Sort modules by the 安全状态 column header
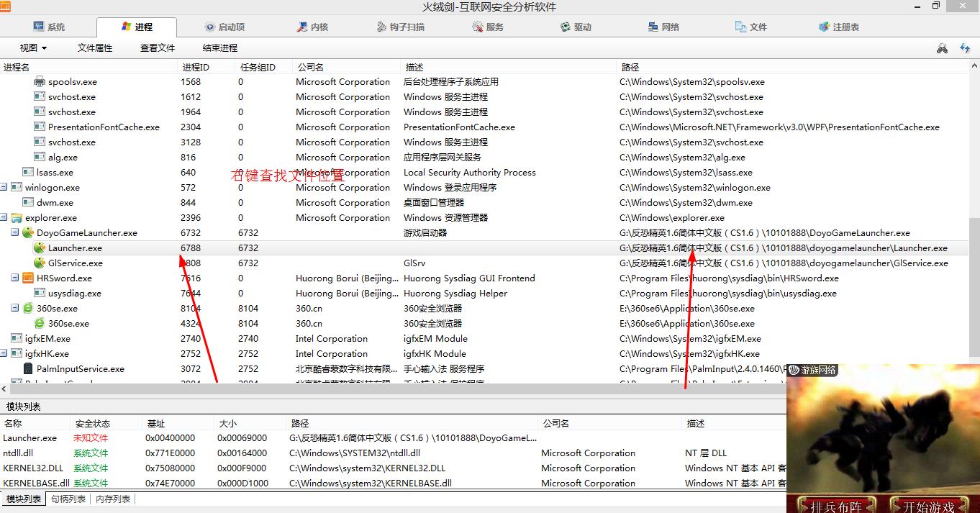Viewport: 980px width, 513px height. [106, 424]
